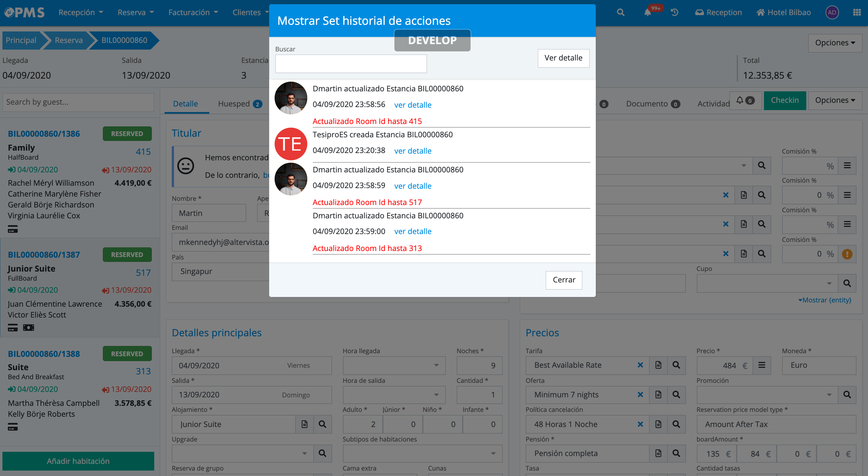This screenshot has height=476, width=868.
Task: Open the Opciones dropdown beside Checkin
Action: [x=835, y=100]
